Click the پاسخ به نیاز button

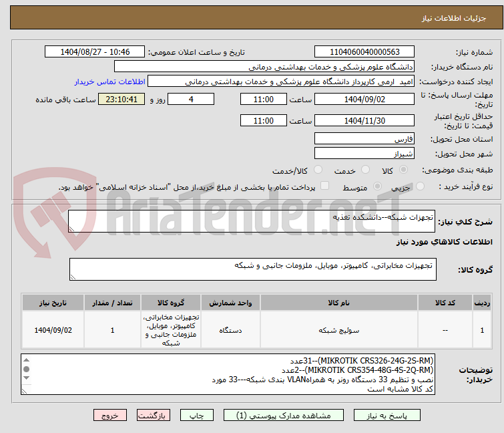(387, 415)
